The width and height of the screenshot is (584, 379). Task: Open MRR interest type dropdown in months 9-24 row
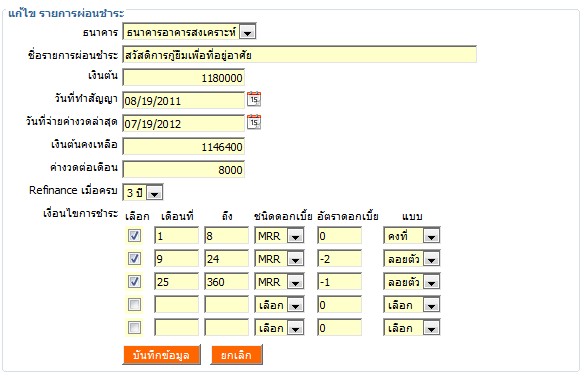tap(279, 259)
